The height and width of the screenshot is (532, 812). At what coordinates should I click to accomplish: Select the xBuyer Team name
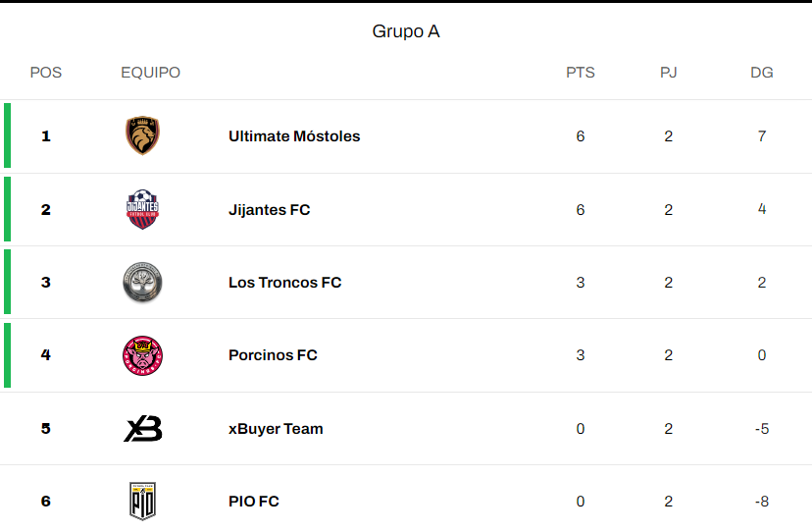pyautogui.click(x=276, y=429)
